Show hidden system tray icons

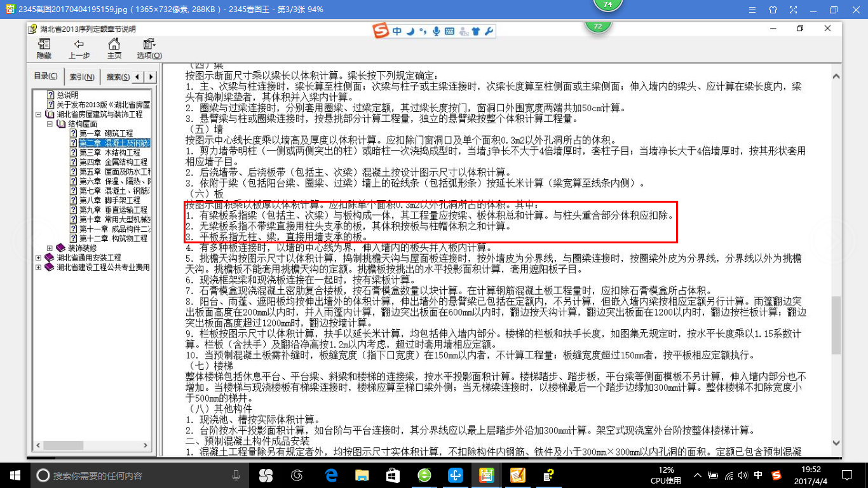pos(698,475)
